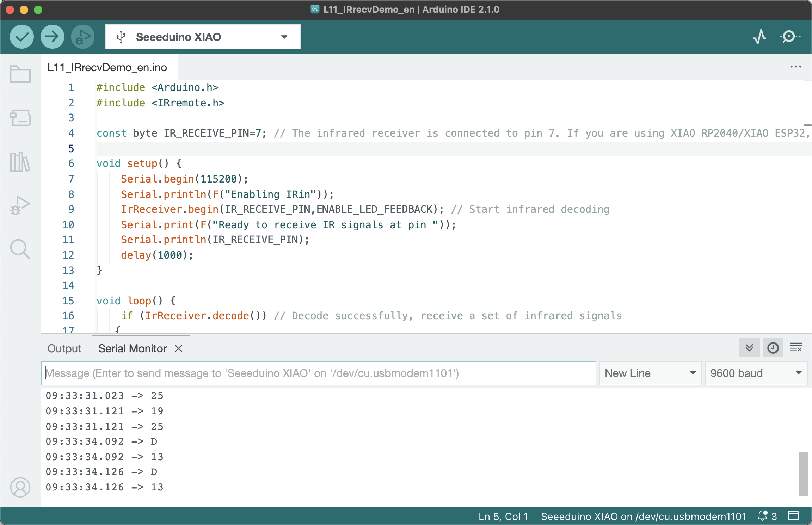
Task: Close the Serial Monitor tab
Action: (179, 348)
